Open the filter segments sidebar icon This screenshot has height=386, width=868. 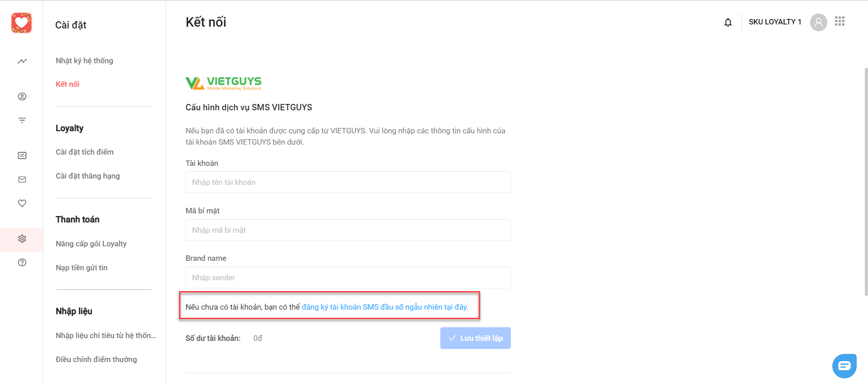pyautogui.click(x=22, y=120)
